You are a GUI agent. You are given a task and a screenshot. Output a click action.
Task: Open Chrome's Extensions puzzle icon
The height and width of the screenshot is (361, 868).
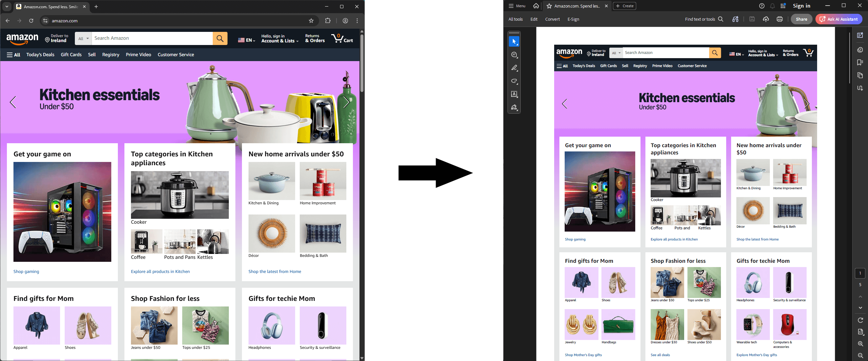(328, 21)
